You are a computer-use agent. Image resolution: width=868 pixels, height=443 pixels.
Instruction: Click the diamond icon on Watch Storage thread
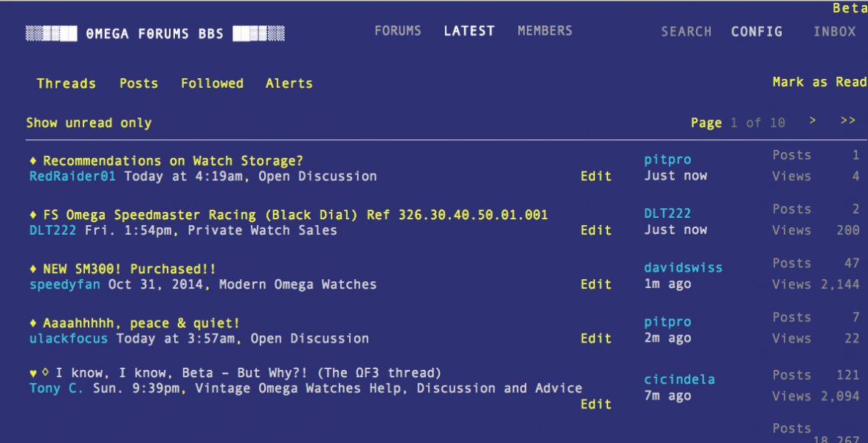33,160
